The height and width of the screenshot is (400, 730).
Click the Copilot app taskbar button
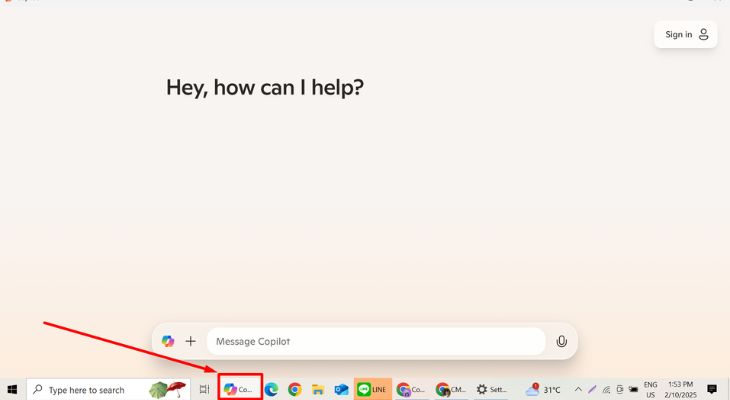pos(240,387)
